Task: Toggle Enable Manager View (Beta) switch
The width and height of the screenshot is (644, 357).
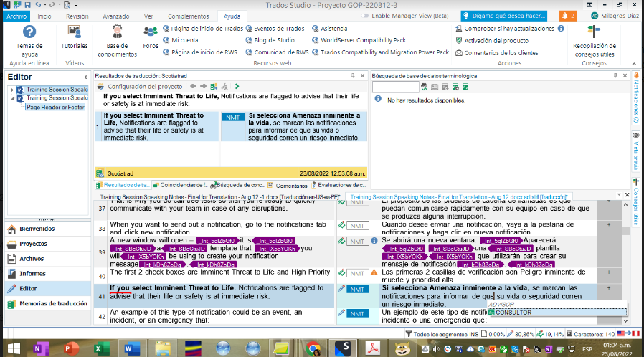Action: [365, 16]
